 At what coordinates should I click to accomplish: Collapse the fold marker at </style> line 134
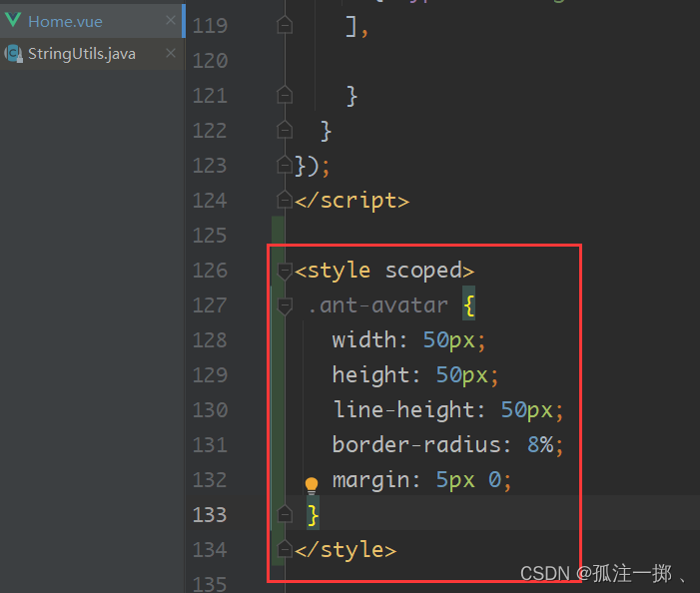[285, 549]
